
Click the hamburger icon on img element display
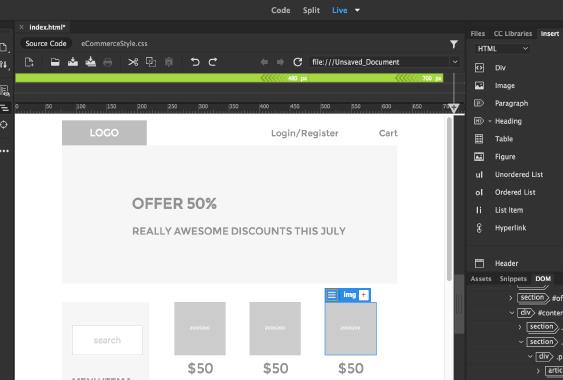click(332, 295)
